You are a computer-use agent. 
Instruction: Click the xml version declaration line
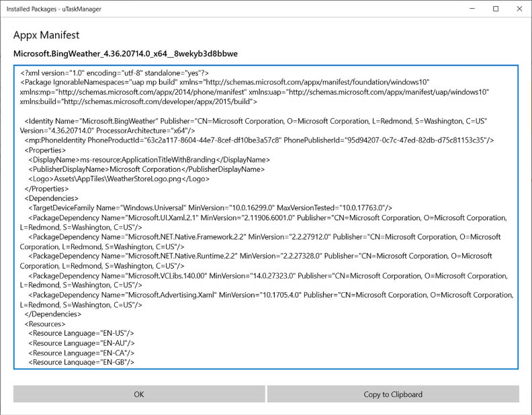click(x=114, y=73)
